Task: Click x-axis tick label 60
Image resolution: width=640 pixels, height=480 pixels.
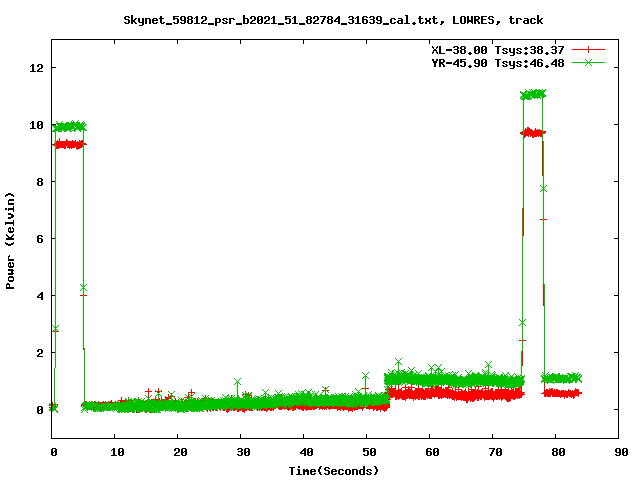Action: pos(432,452)
